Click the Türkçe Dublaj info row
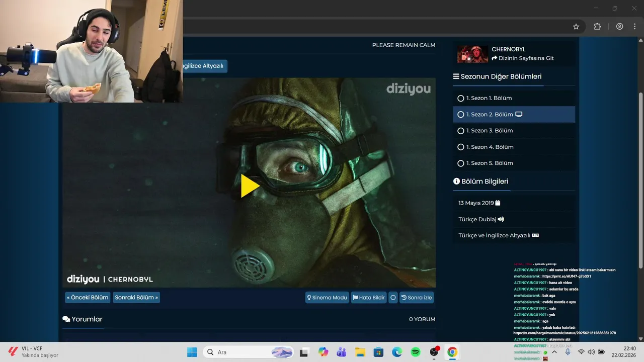The width and height of the screenshot is (644, 362). pyautogui.click(x=514, y=219)
